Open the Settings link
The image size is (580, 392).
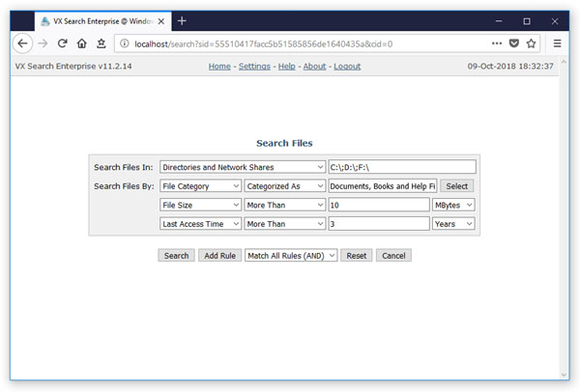254,67
